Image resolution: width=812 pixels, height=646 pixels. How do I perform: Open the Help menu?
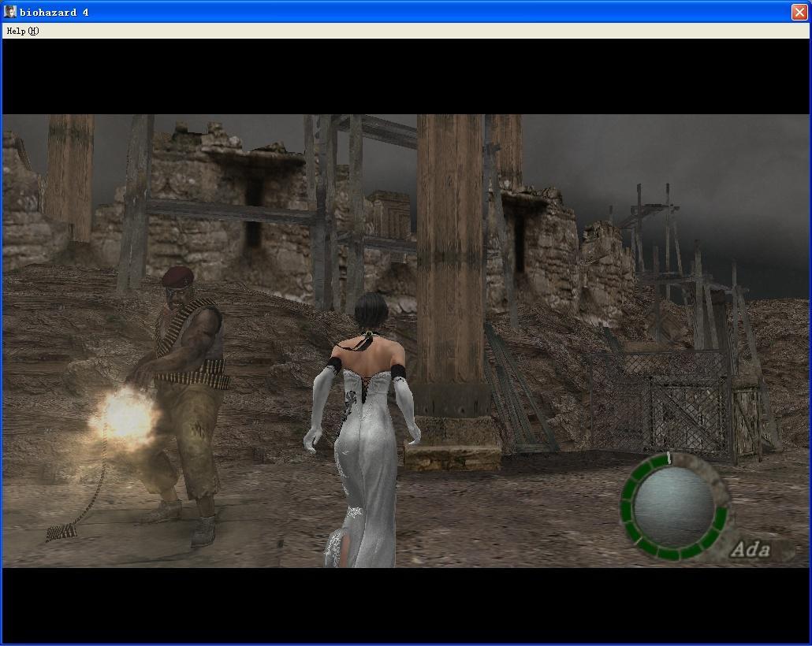(x=23, y=31)
